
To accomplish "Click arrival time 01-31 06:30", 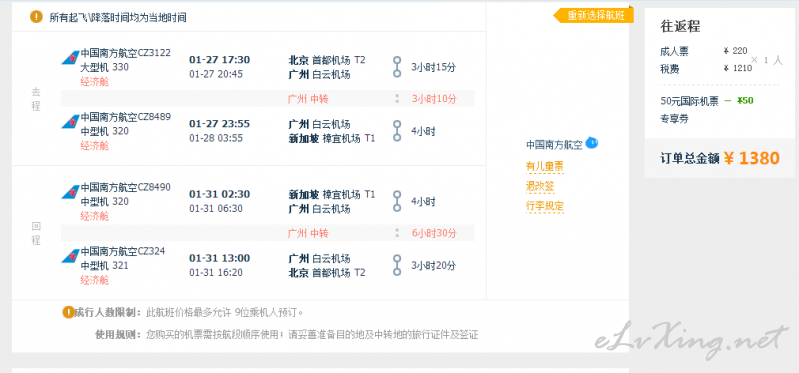I will 216,208.
